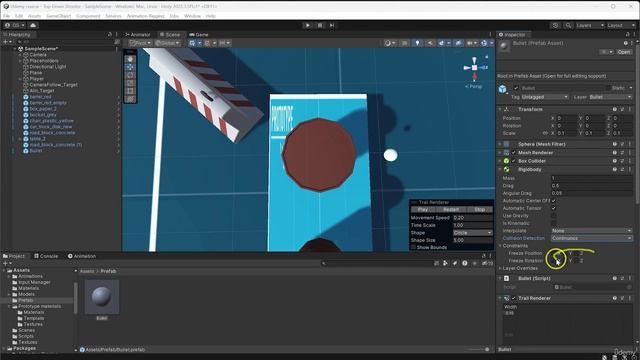The image size is (640, 360).
Task: Open the File menu
Action: 7,16
